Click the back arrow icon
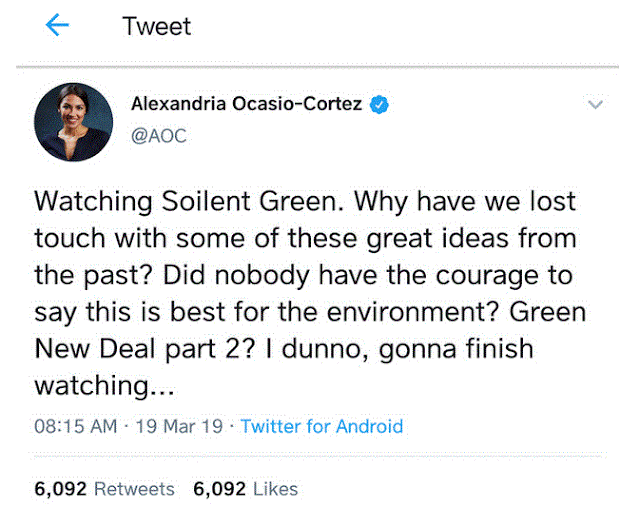The width and height of the screenshot is (640, 507). point(57,26)
